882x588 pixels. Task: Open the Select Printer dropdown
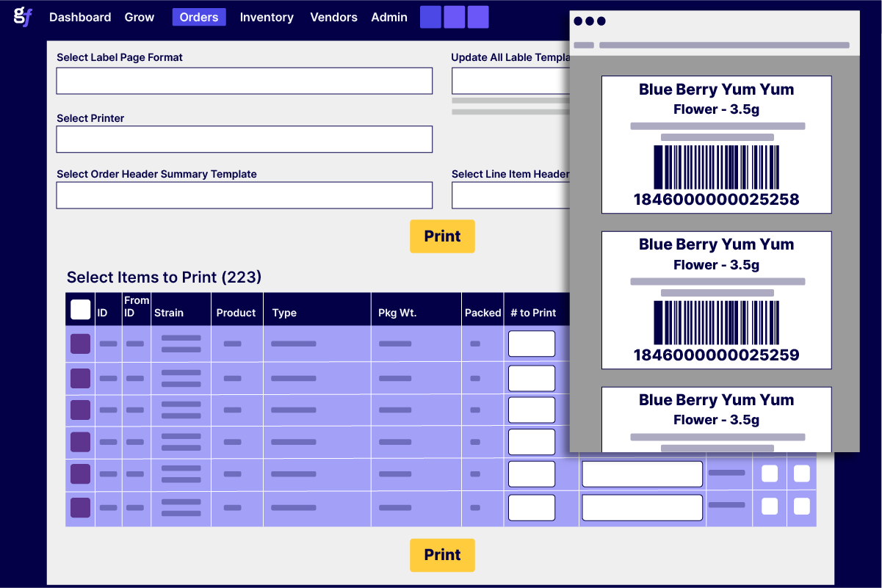[x=245, y=139]
